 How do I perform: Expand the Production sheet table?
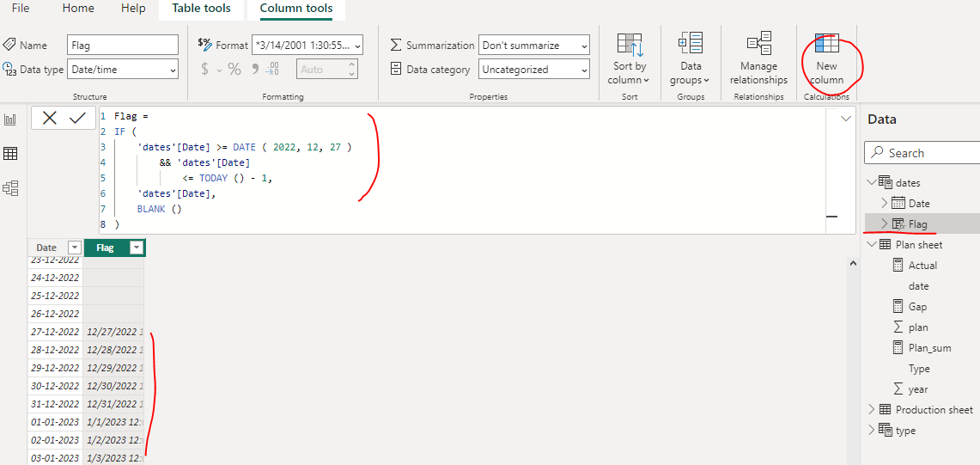click(x=871, y=409)
